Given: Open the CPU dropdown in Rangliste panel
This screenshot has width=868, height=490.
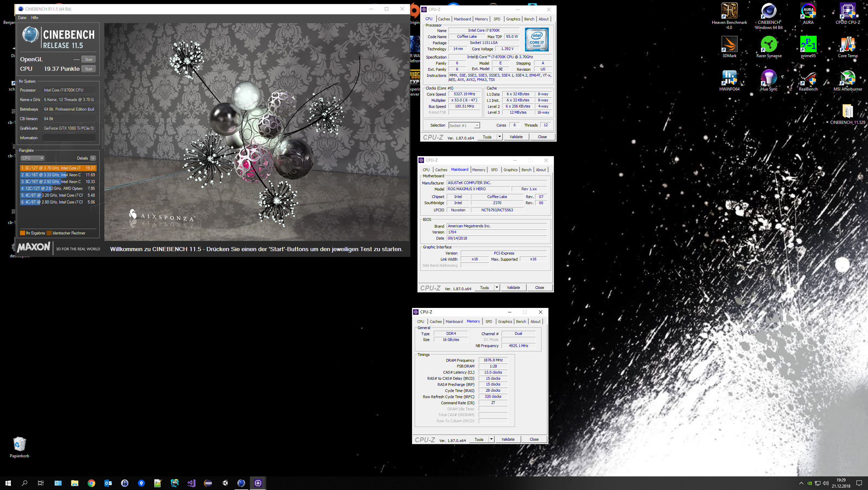Looking at the screenshot, I should click(x=33, y=158).
